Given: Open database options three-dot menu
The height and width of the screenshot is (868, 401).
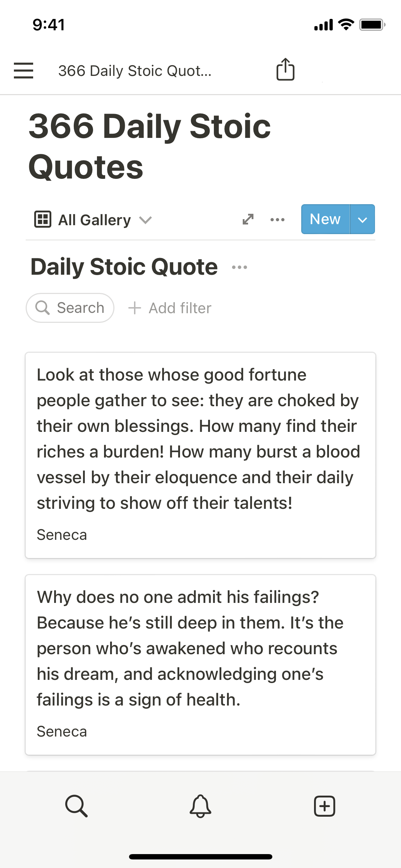Looking at the screenshot, I should click(x=277, y=219).
